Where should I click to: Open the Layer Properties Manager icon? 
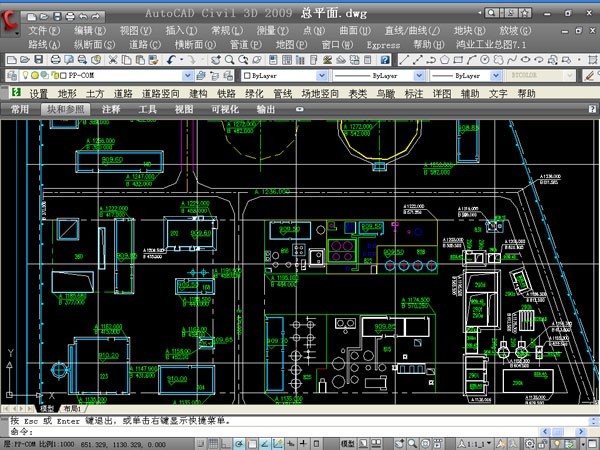(x=12, y=75)
